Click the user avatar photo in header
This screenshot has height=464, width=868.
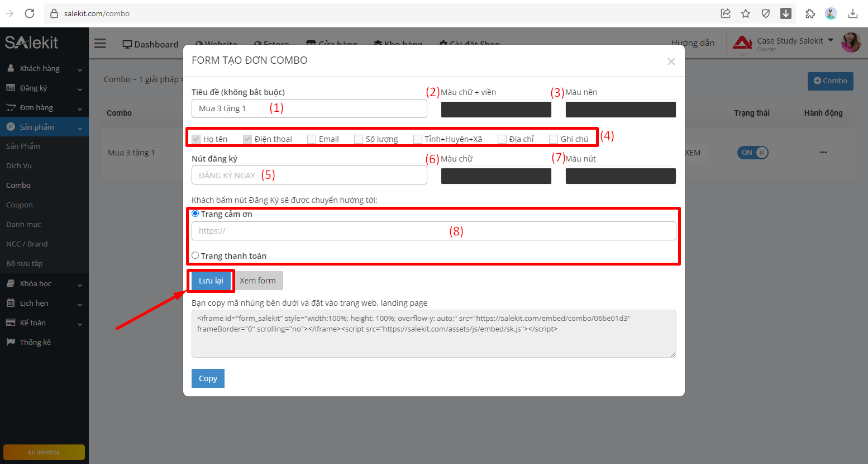click(x=851, y=42)
